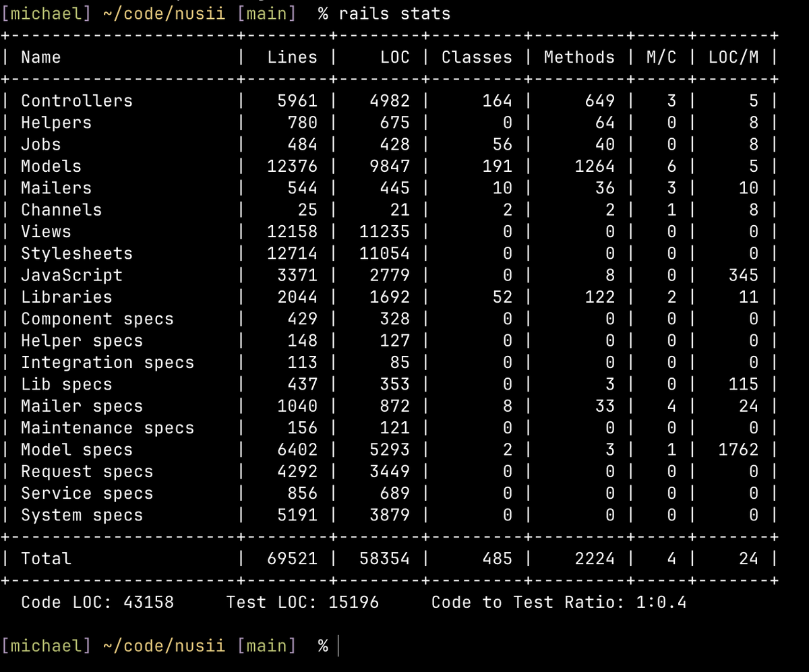
Task: Click Models methods value 1264
Action: pyautogui.click(x=595, y=166)
